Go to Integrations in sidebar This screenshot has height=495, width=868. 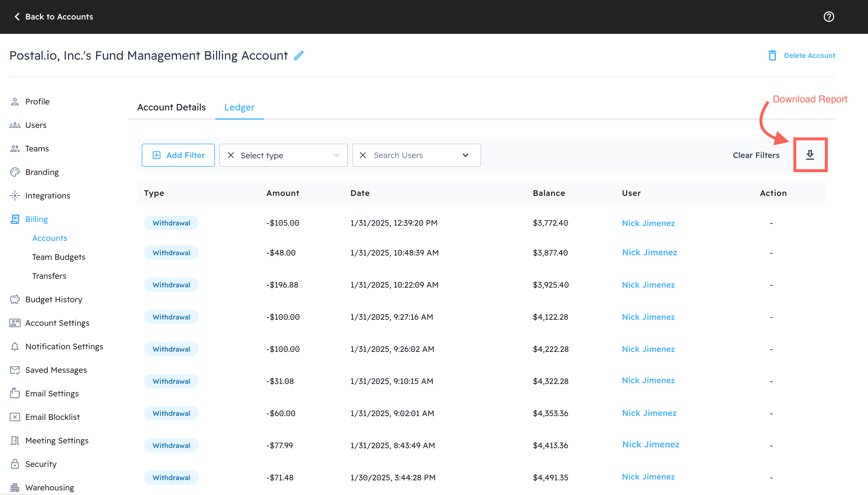(48, 196)
